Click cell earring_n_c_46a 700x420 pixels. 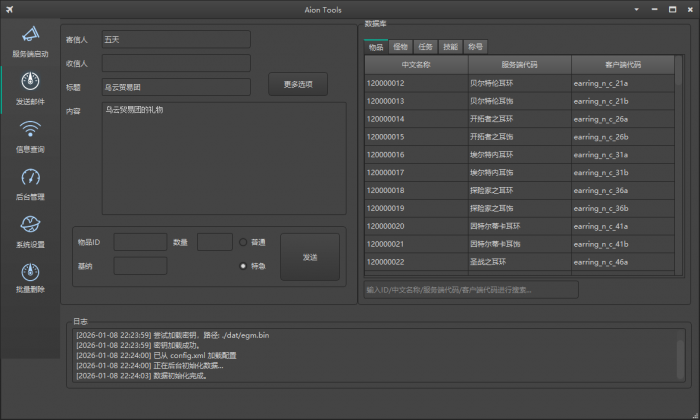[623, 262]
